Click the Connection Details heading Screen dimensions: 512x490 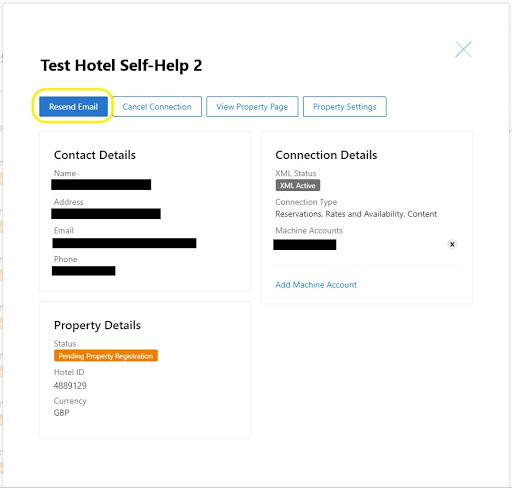pos(326,155)
